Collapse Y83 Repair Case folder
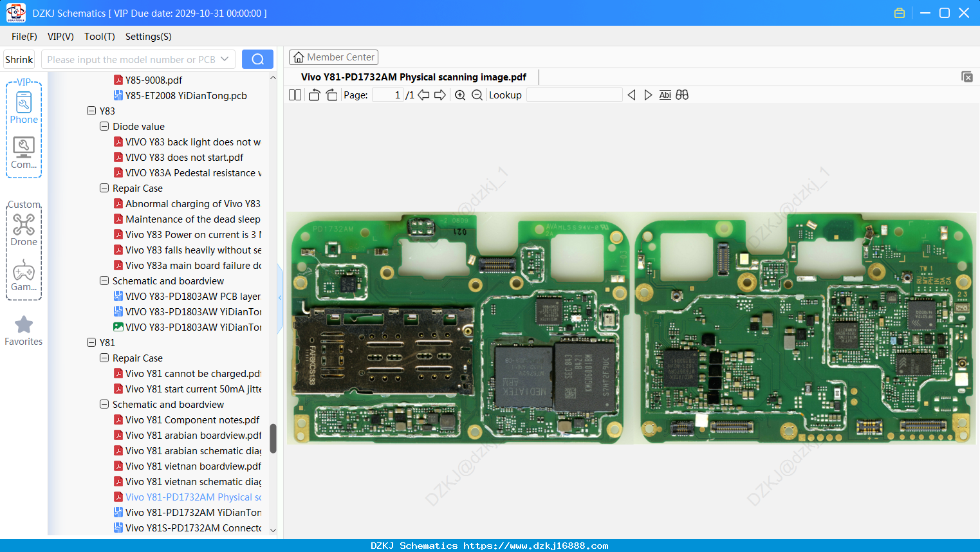Image resolution: width=980 pixels, height=552 pixels. (104, 188)
